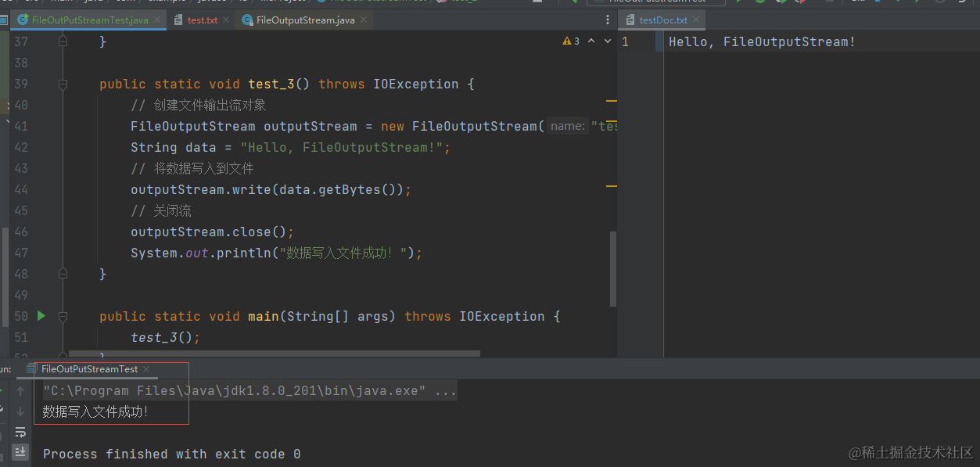980x467 pixels.
Task: Click the fold end marker at line 37
Action: pos(63,41)
